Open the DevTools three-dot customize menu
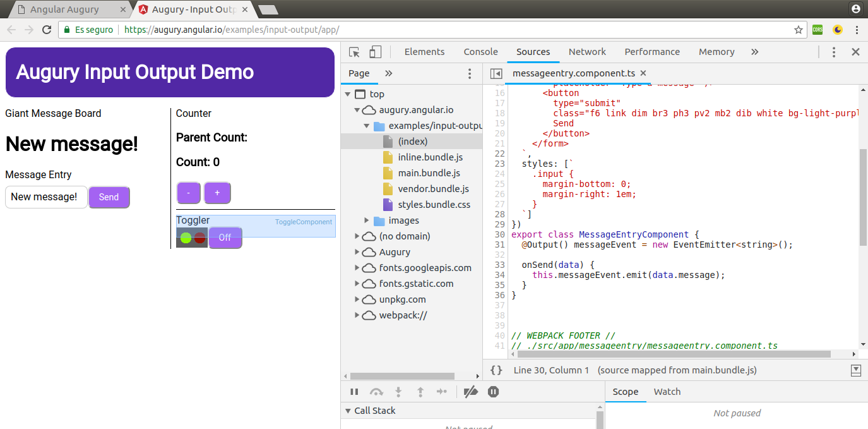The image size is (868, 429). pyautogui.click(x=834, y=52)
